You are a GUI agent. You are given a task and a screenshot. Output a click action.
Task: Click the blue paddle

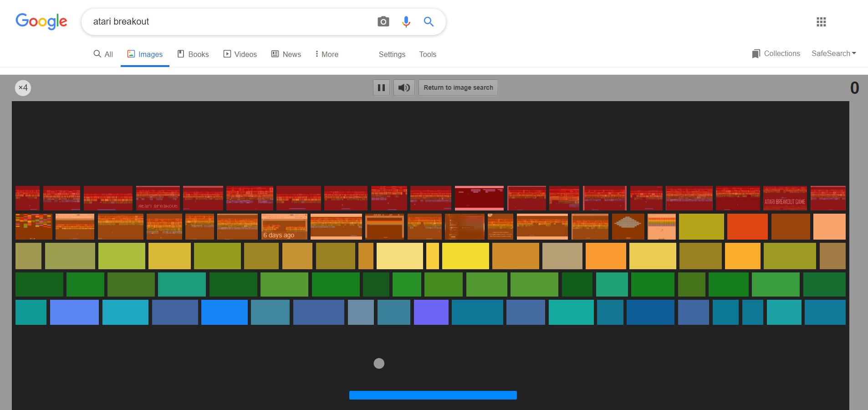tap(433, 395)
